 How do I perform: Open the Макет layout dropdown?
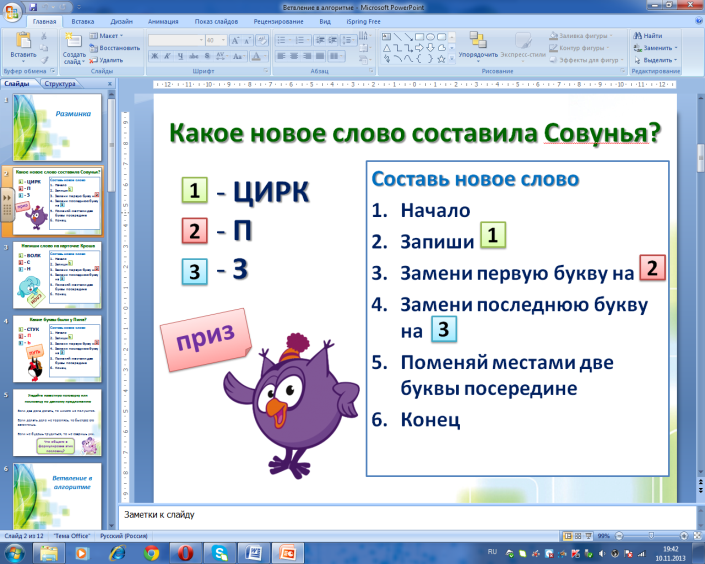[106, 36]
